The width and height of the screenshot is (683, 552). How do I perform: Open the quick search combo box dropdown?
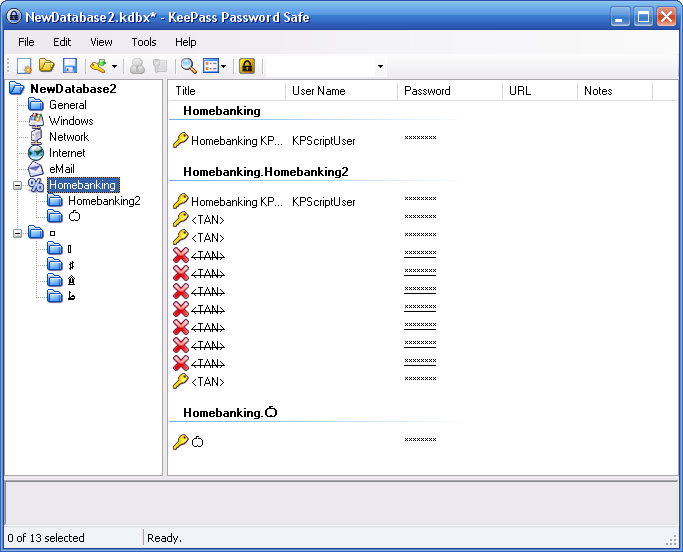[x=380, y=67]
